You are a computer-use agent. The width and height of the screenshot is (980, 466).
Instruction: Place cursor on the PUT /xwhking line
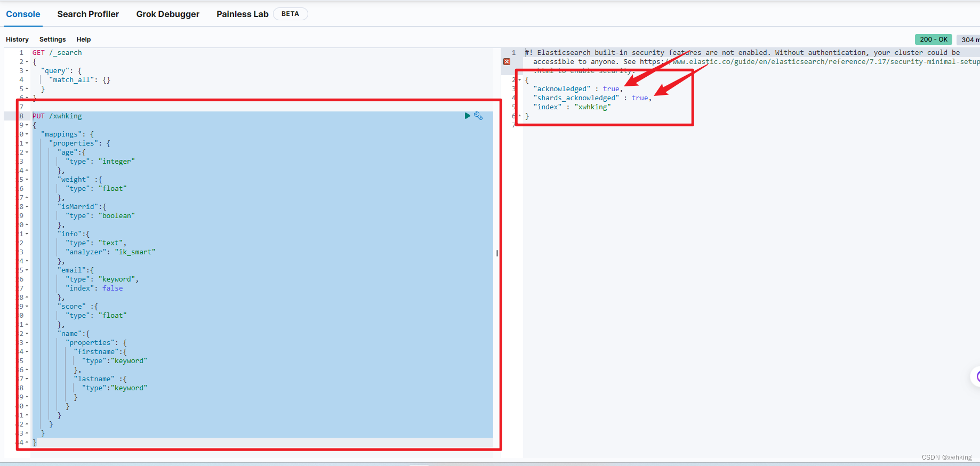tap(57, 116)
